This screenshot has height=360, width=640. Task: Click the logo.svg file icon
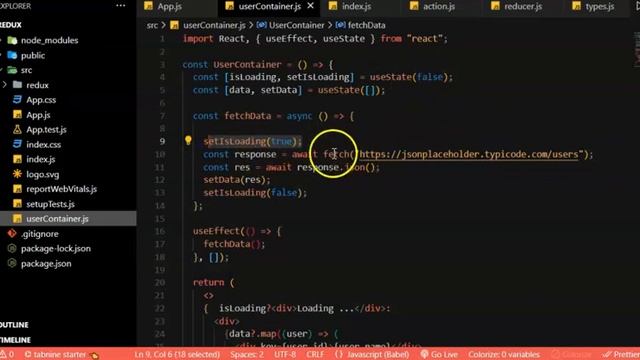pos(17,174)
